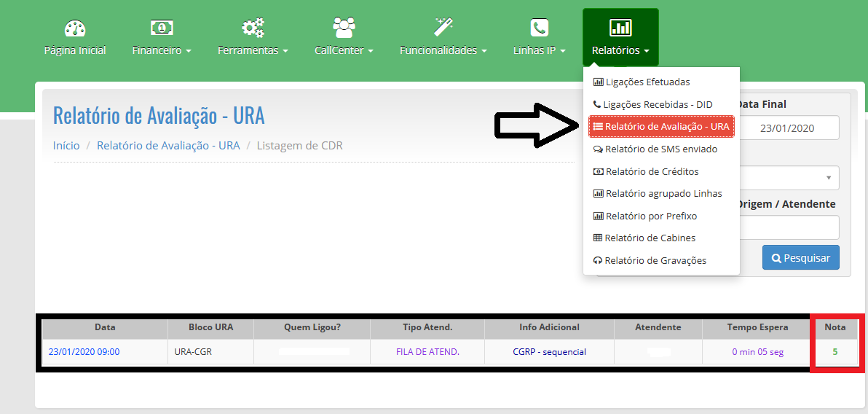Click the Ferramentas gears icon
Image resolution: width=868 pixels, height=414 pixels.
pyautogui.click(x=253, y=28)
